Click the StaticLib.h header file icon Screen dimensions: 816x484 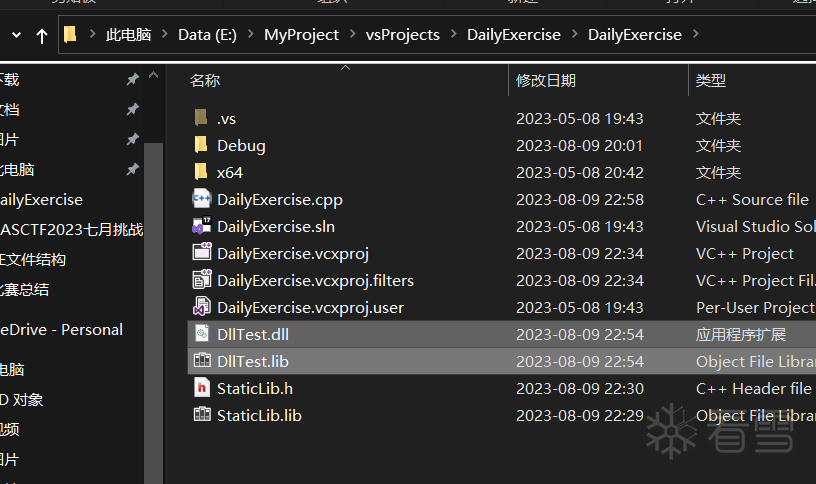pos(201,388)
